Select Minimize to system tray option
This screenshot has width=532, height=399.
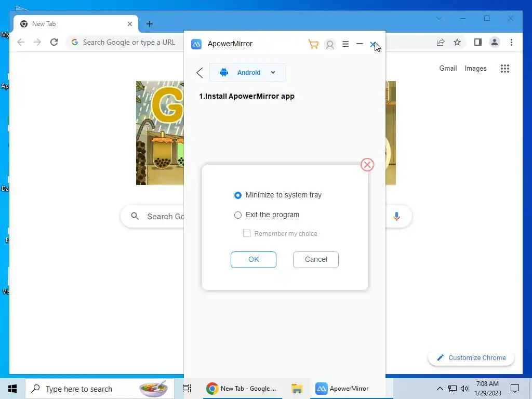[278, 195]
